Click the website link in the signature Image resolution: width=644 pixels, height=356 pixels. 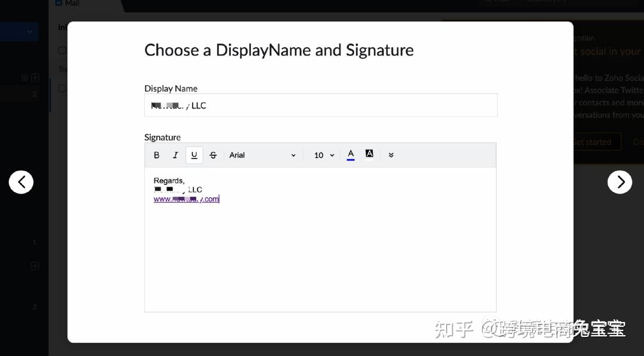186,199
